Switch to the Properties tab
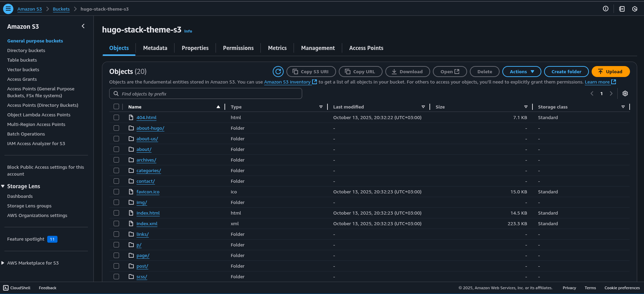 click(195, 48)
